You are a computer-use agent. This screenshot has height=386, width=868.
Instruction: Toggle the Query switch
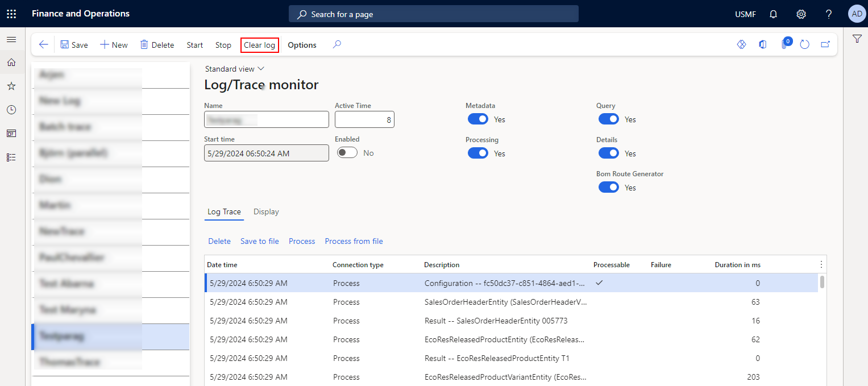click(609, 119)
